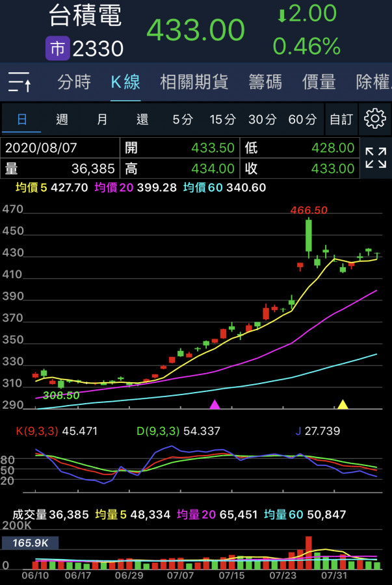Select 月 monthly period

pos(102,120)
